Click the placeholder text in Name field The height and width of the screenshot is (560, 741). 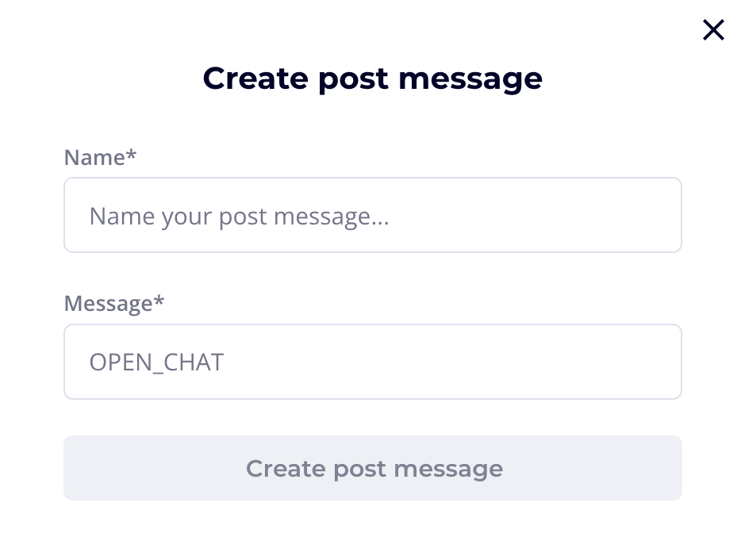click(x=239, y=215)
